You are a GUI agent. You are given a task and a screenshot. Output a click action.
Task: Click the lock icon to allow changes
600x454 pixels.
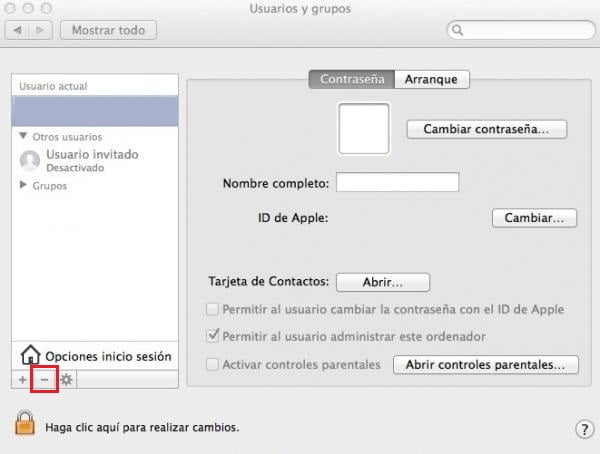(24, 424)
